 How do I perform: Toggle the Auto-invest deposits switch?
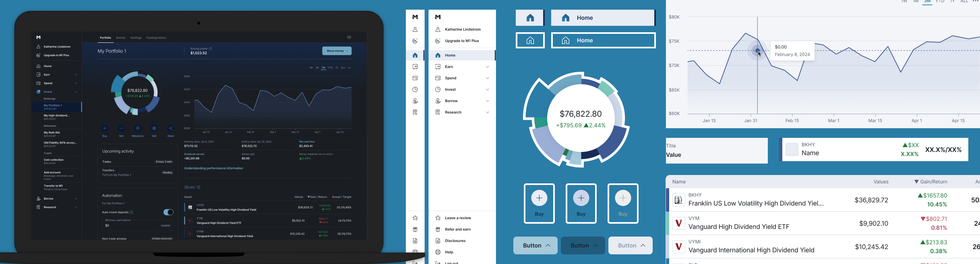[x=168, y=212]
